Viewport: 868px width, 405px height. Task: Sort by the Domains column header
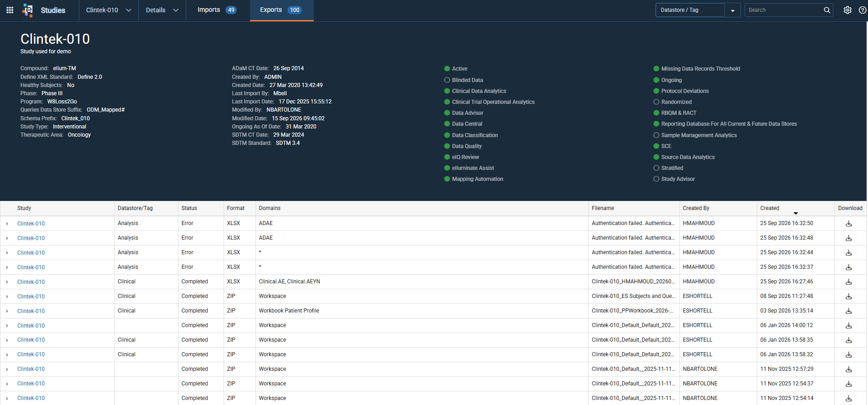click(270, 208)
